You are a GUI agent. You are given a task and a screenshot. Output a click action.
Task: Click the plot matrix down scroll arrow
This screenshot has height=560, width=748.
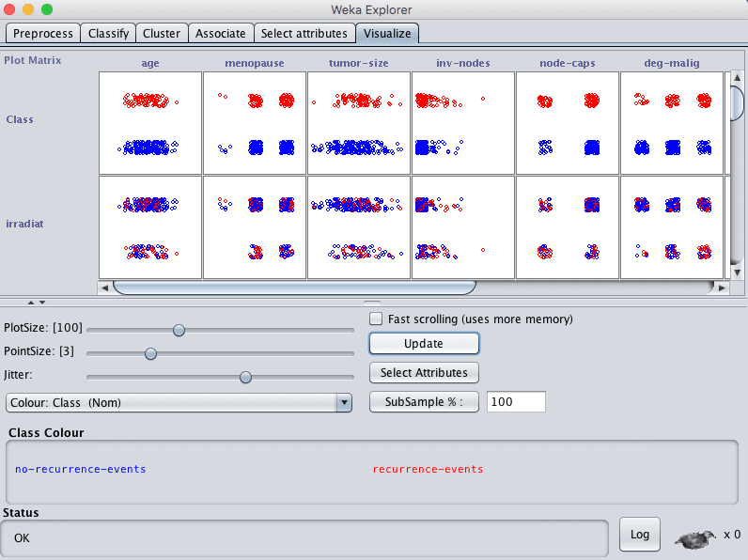pos(737,272)
